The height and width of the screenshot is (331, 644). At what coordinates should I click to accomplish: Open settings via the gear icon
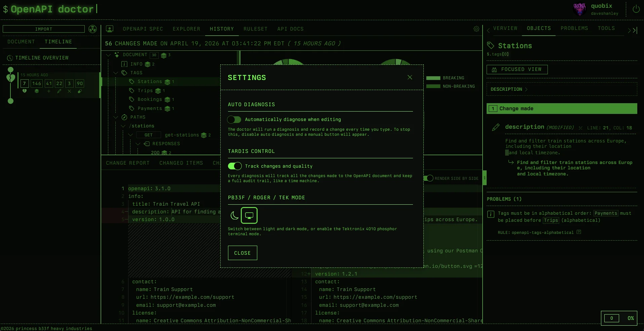(476, 29)
